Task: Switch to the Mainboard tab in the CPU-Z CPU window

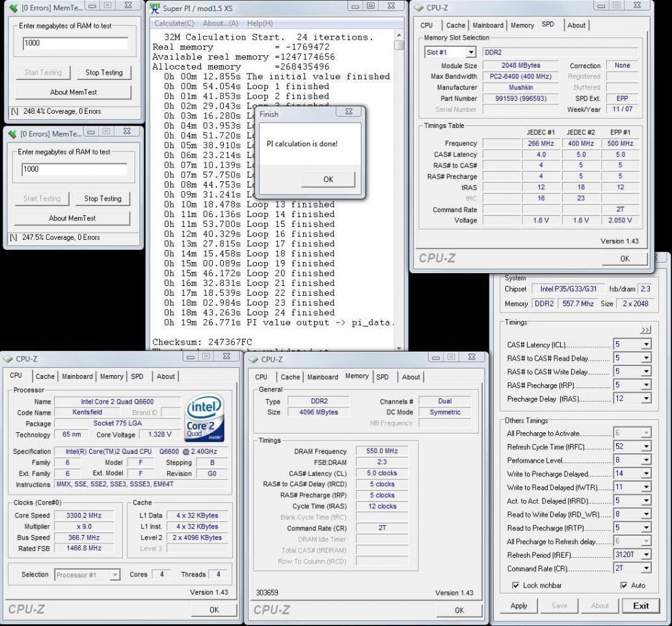Action: pyautogui.click(x=77, y=376)
